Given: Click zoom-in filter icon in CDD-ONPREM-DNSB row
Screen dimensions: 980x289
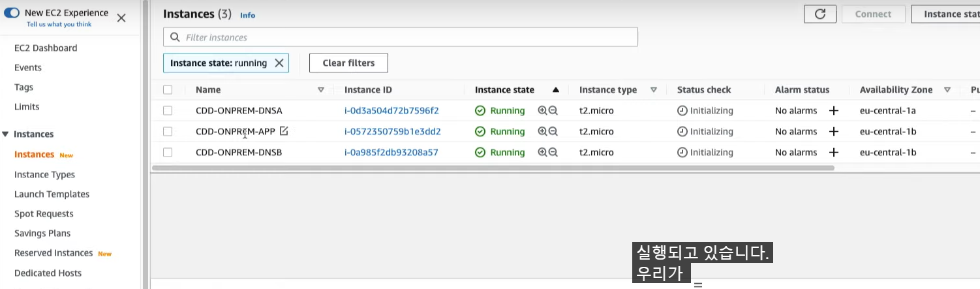Looking at the screenshot, I should click(542, 153).
